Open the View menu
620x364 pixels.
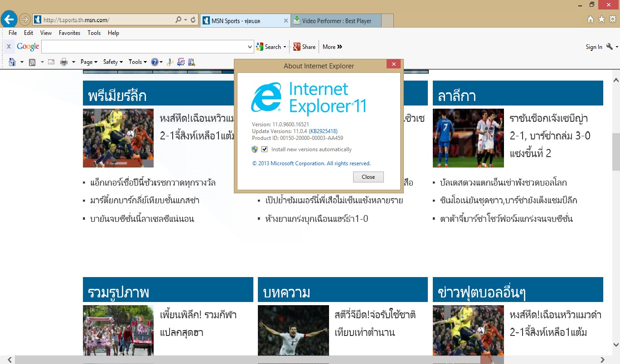click(x=46, y=33)
